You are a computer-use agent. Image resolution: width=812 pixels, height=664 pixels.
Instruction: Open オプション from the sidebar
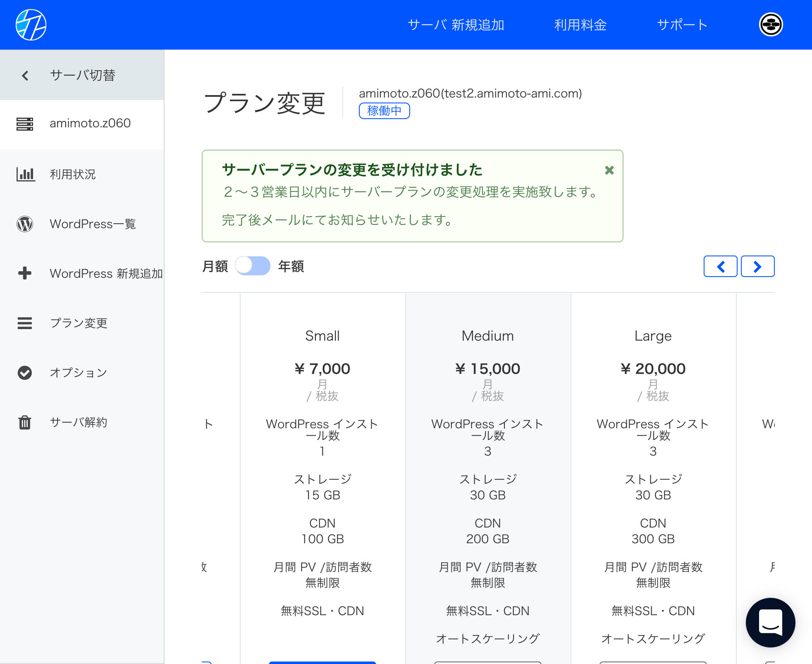[82, 373]
